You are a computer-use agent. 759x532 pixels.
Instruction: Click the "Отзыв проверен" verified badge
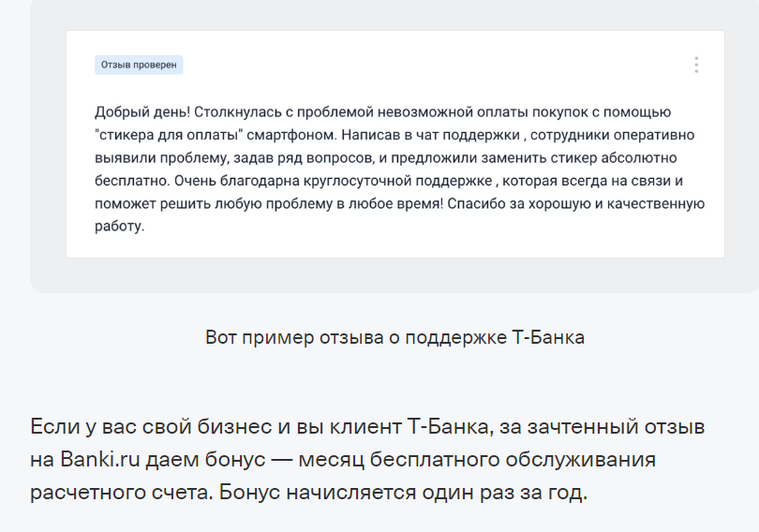[x=139, y=65]
